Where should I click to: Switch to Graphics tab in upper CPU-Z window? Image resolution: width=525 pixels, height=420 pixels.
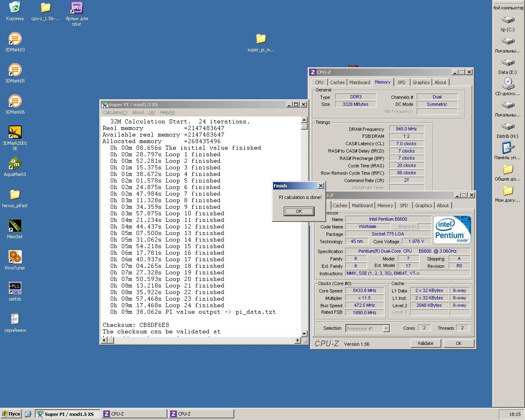tap(421, 82)
